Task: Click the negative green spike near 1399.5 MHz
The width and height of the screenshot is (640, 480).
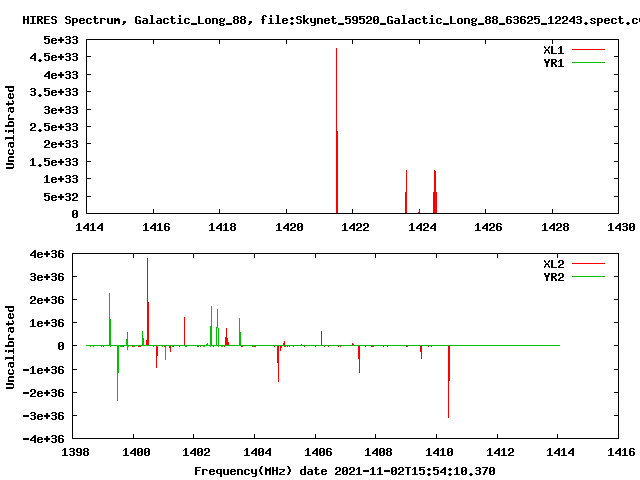Action: pos(118,373)
